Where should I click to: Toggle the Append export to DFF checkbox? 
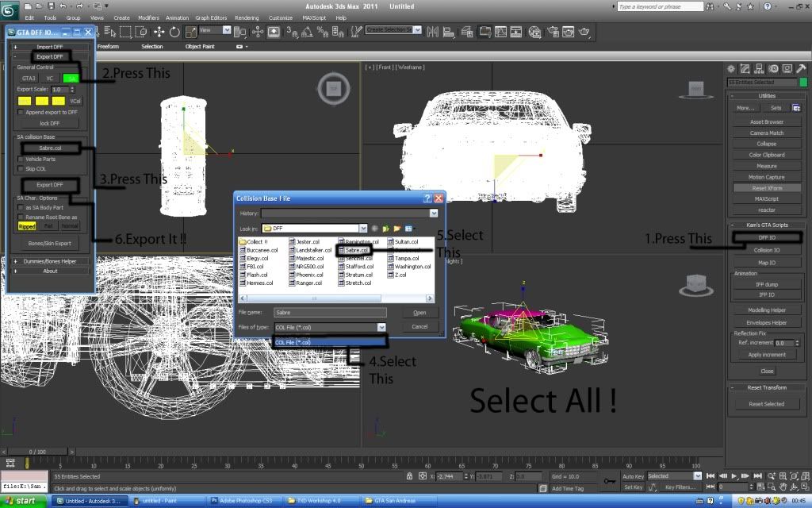coord(21,112)
